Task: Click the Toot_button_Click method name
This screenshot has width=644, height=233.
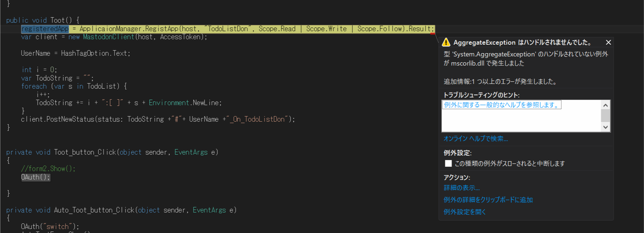Action: [x=85, y=152]
